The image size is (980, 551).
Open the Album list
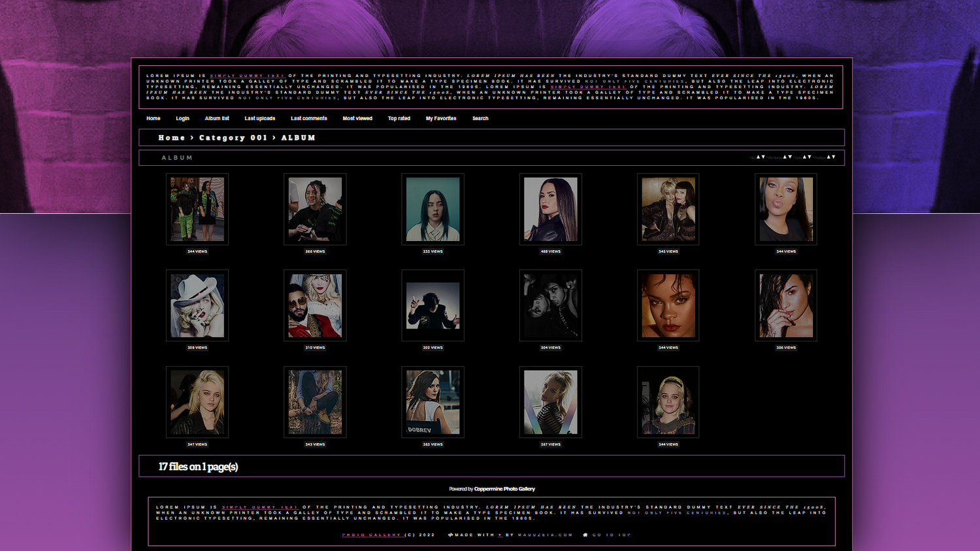216,118
